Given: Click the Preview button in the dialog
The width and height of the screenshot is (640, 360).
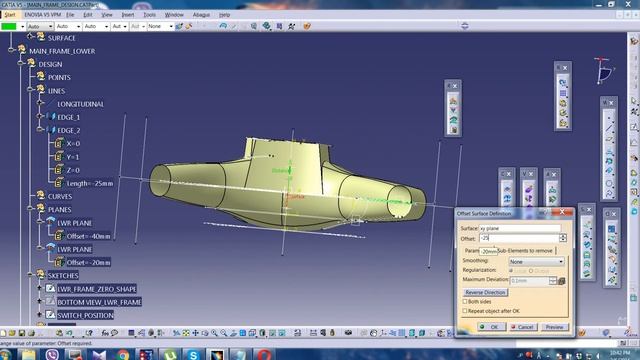Looking at the screenshot, I should point(554,327).
